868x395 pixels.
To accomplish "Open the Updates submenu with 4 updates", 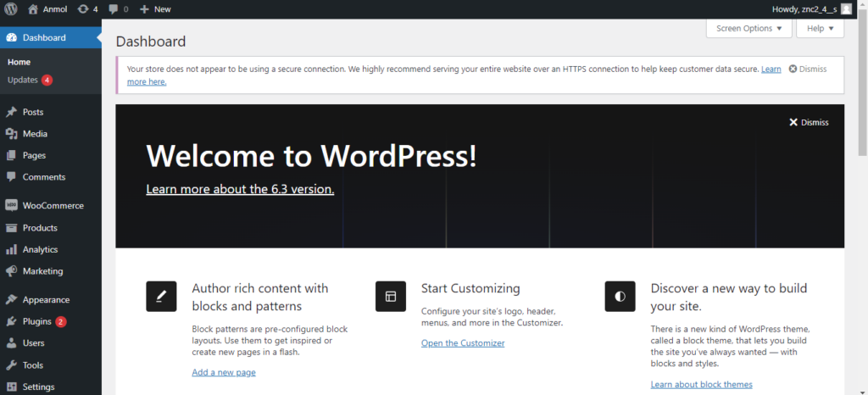I will (30, 81).
